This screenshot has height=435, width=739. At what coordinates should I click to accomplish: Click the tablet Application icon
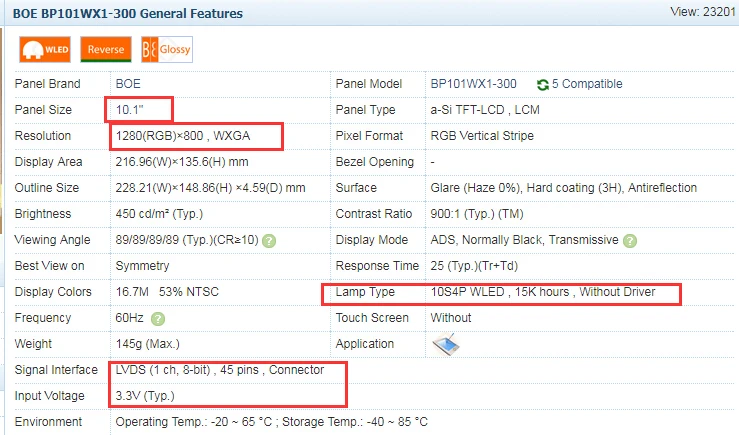click(x=445, y=344)
